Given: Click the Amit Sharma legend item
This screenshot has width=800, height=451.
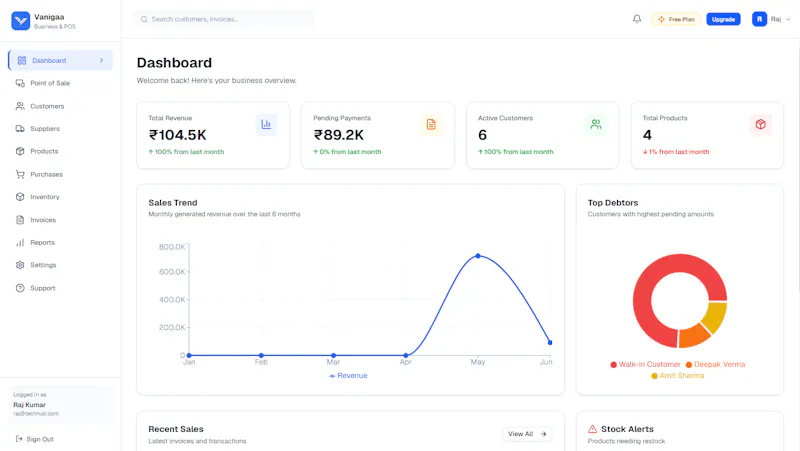Looking at the screenshot, I should click(678, 375).
